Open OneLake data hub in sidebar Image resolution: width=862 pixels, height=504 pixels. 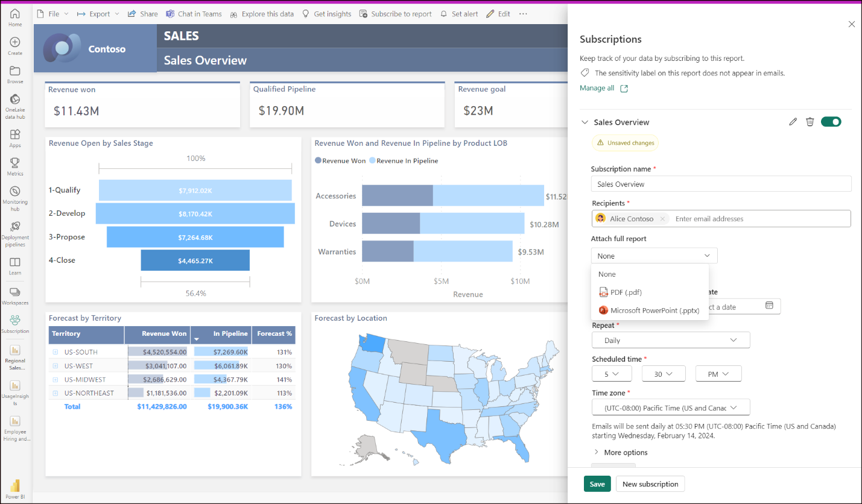pos(15,104)
